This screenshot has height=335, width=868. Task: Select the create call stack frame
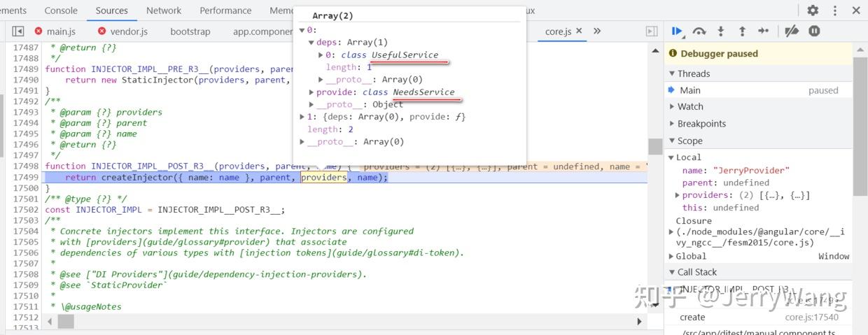point(759,318)
